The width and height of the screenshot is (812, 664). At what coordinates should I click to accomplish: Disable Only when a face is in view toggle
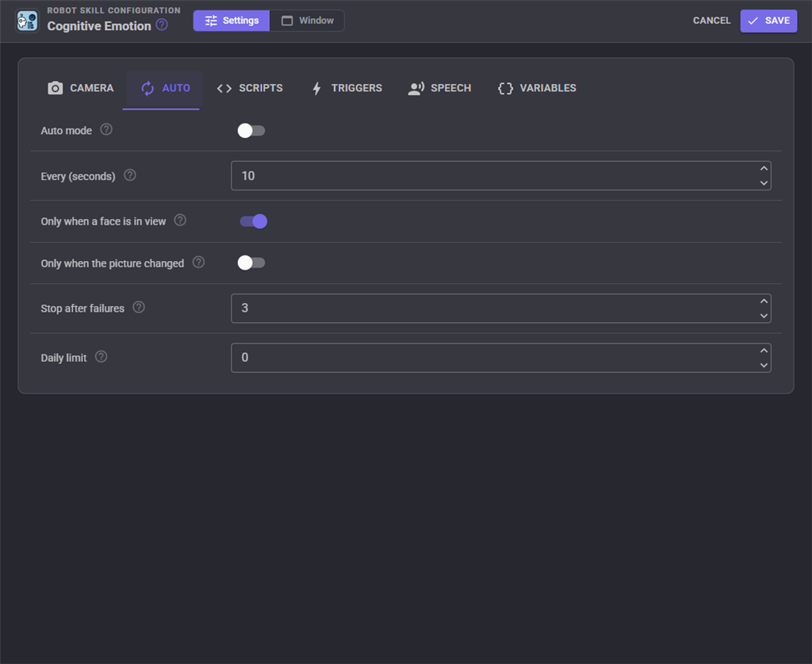253,221
